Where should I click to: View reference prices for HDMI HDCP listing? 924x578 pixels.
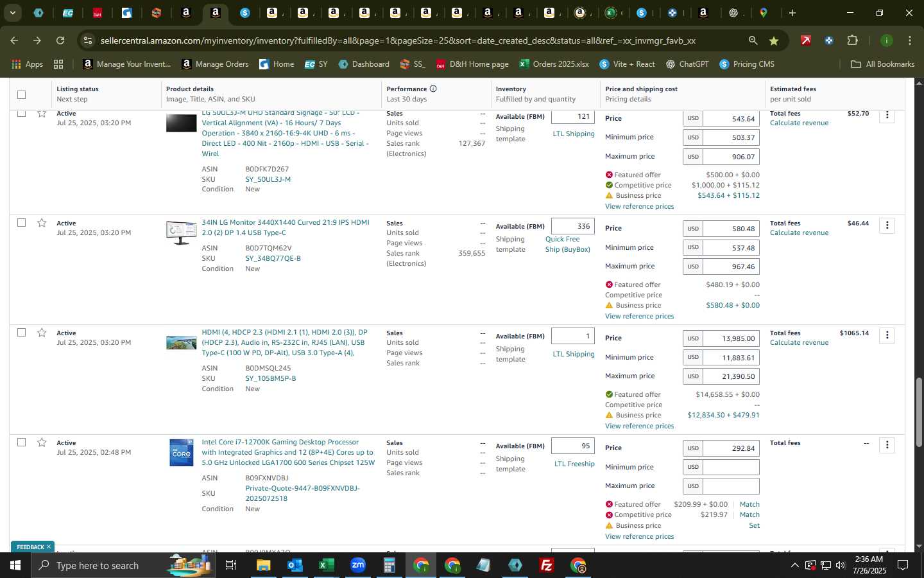pyautogui.click(x=639, y=426)
